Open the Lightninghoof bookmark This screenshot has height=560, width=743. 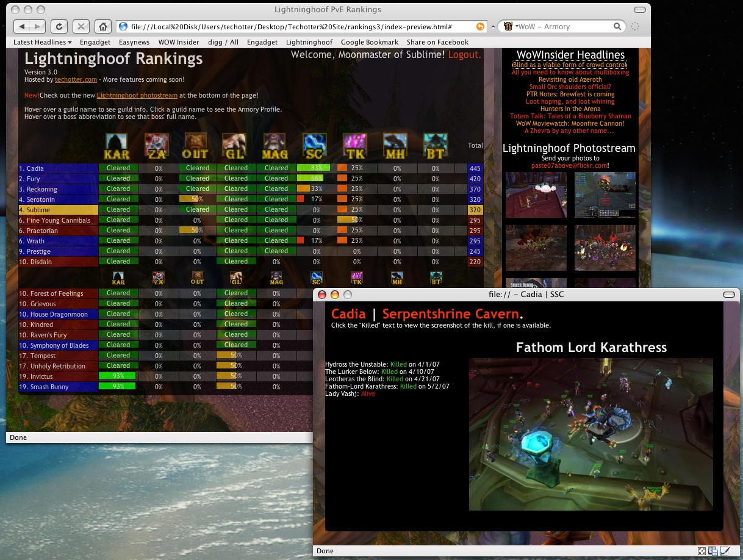tap(309, 42)
